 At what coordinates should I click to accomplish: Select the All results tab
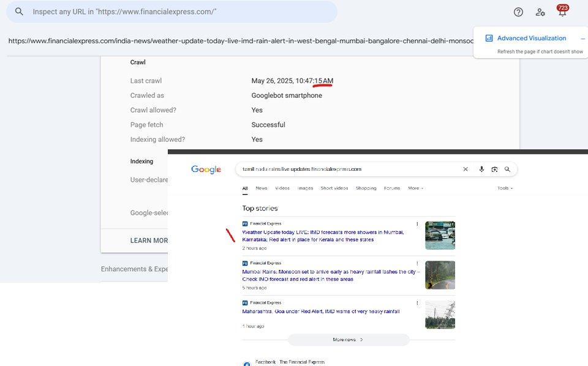tap(245, 189)
